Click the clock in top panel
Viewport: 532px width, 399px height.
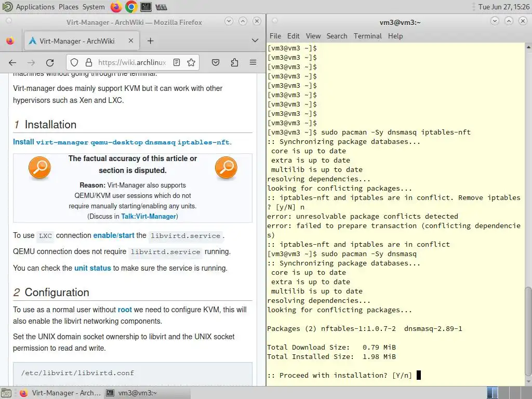pos(503,7)
